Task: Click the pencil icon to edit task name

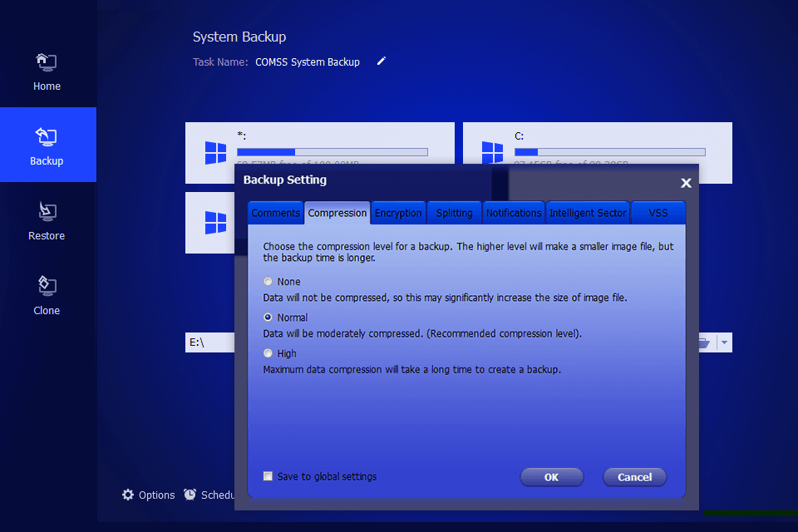Action: click(382, 62)
